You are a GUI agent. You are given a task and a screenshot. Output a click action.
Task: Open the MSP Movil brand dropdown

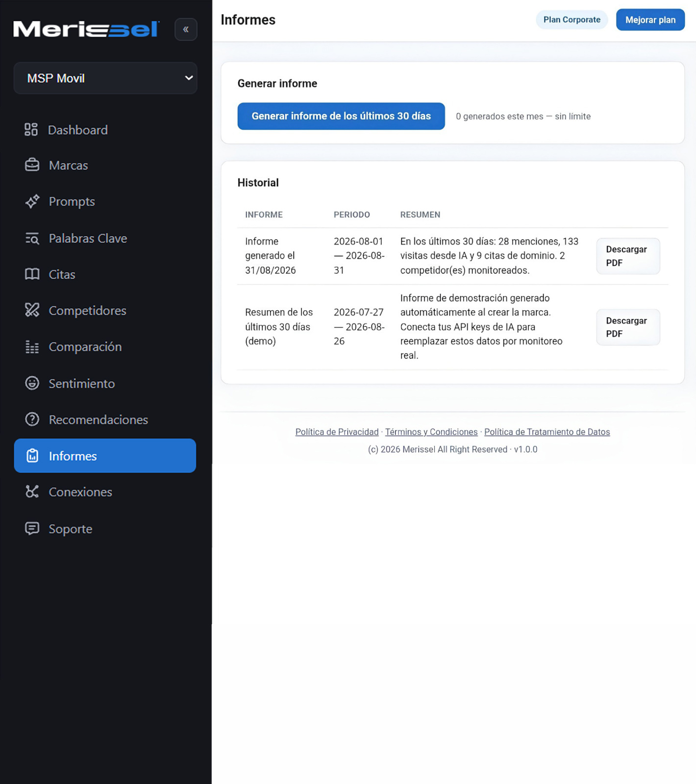[105, 78]
